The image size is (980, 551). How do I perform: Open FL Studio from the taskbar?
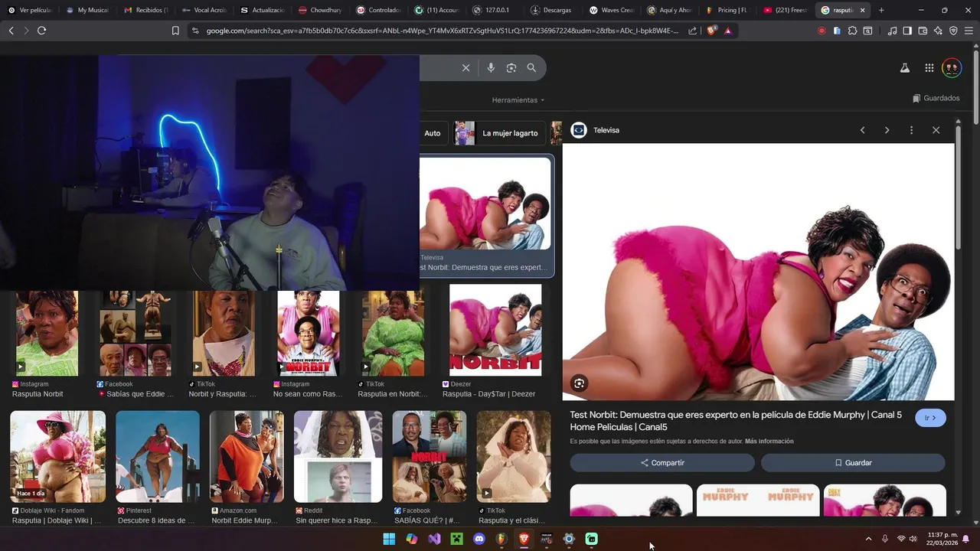click(x=501, y=539)
